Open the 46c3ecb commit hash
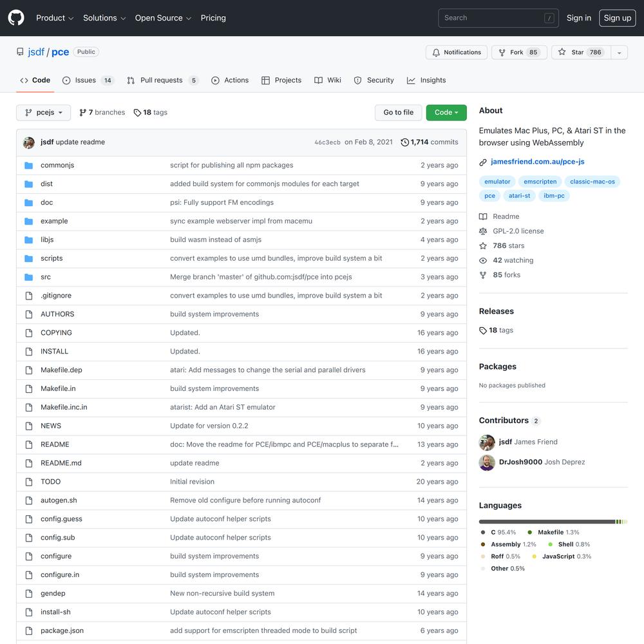The image size is (644, 644). pos(327,142)
